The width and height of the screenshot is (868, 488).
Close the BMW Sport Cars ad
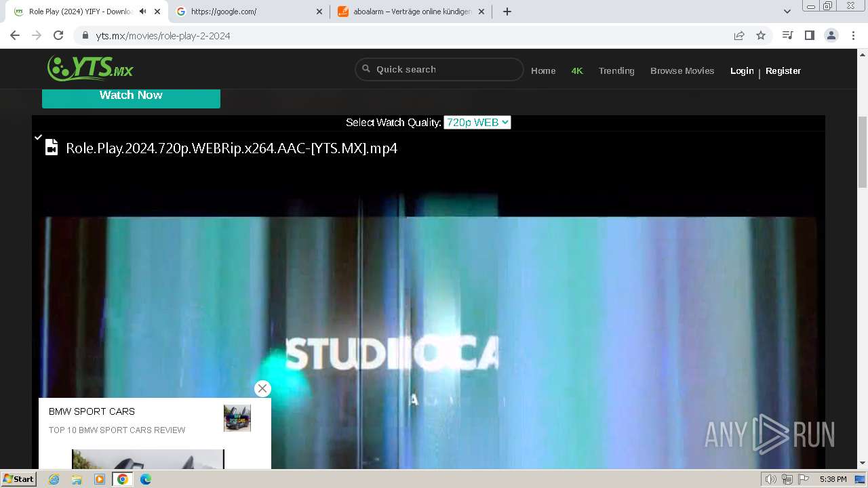262,388
